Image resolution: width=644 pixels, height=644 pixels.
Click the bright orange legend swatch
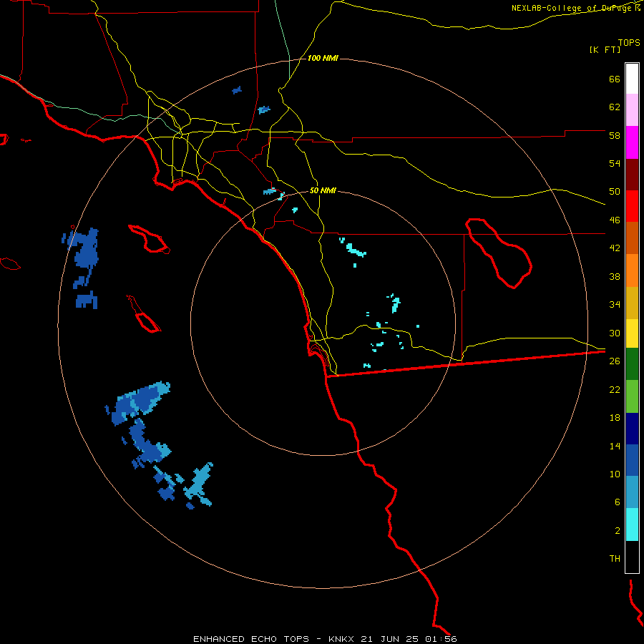click(632, 270)
